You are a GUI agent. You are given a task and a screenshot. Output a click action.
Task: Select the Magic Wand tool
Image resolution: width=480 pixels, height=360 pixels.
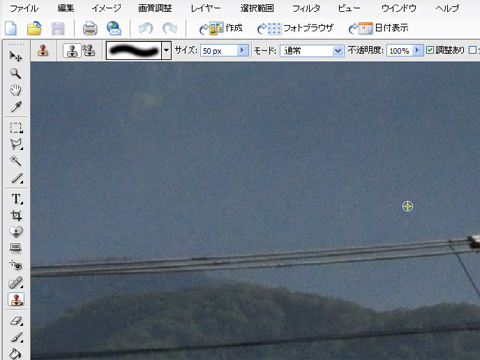coord(16,161)
